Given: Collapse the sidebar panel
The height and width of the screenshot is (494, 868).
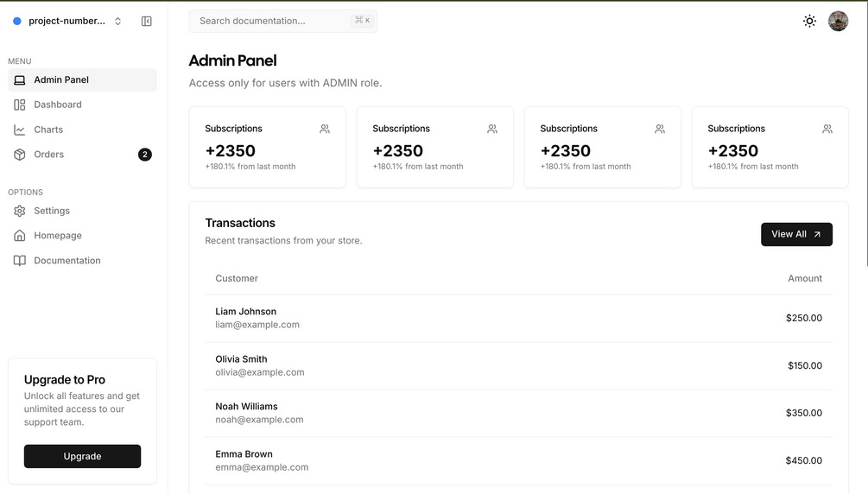Looking at the screenshot, I should [x=147, y=21].
